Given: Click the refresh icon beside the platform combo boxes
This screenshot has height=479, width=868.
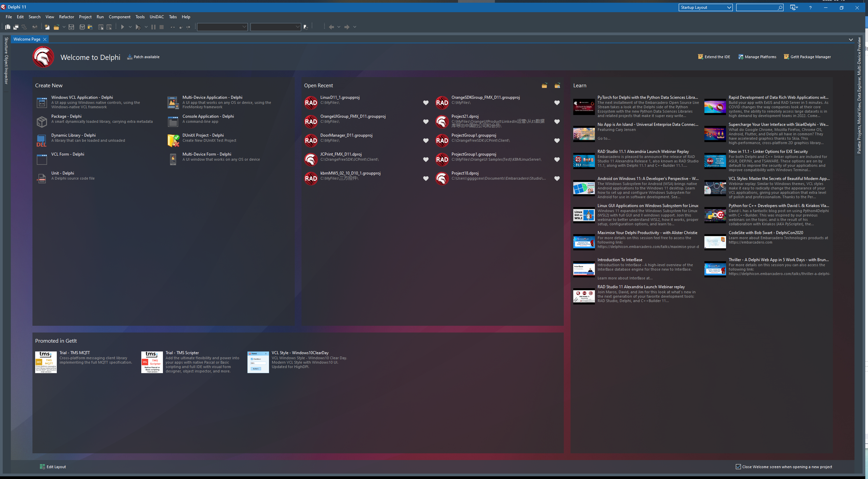Looking at the screenshot, I should coord(306,27).
